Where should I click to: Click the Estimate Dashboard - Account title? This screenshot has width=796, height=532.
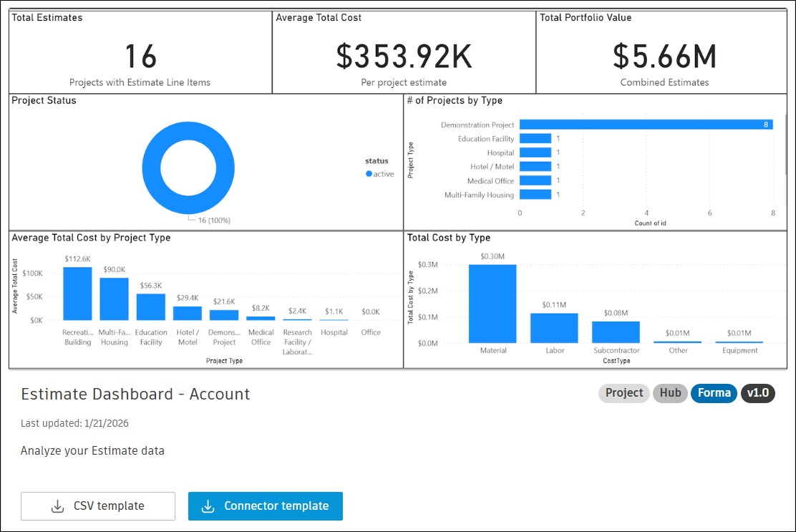(x=135, y=394)
